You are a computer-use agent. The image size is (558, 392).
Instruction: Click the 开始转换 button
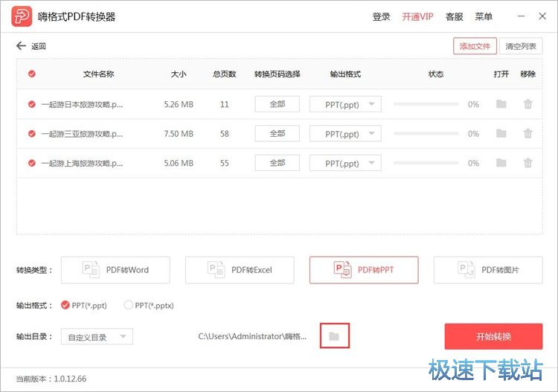493,336
